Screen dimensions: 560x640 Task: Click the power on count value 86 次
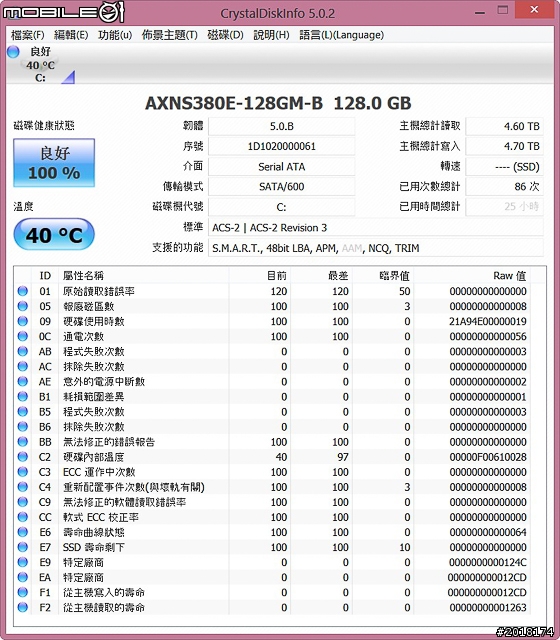(x=504, y=187)
